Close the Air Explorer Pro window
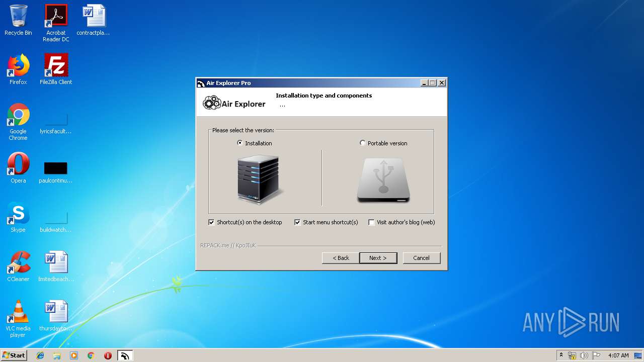Image resolution: width=644 pixels, height=362 pixels. (442, 83)
